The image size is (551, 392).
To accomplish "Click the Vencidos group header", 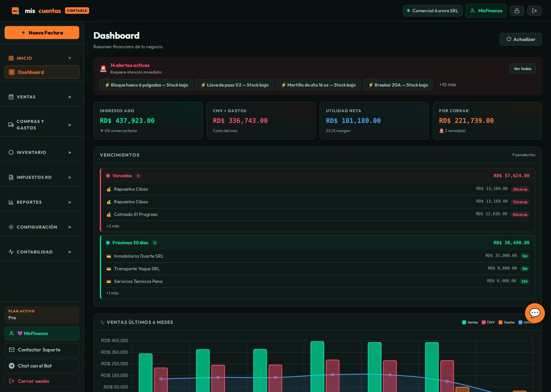I will (318, 176).
